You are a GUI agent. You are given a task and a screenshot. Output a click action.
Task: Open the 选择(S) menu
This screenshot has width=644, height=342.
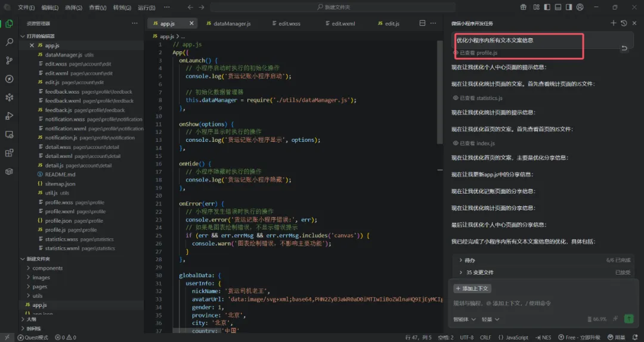pyautogui.click(x=73, y=7)
